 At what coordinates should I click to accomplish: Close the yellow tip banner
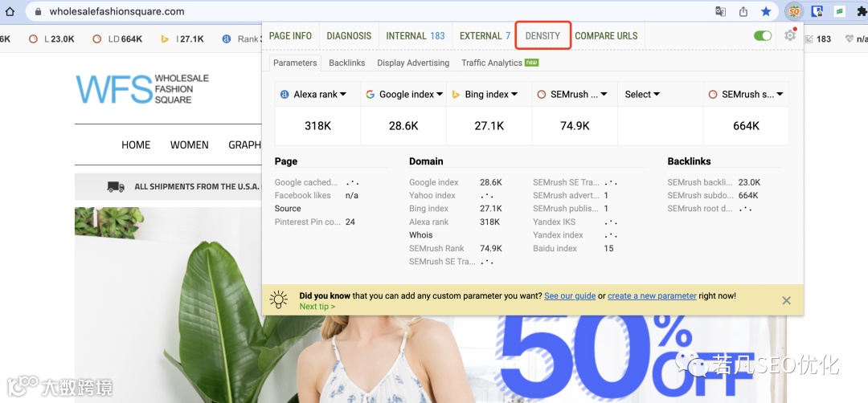(x=786, y=301)
